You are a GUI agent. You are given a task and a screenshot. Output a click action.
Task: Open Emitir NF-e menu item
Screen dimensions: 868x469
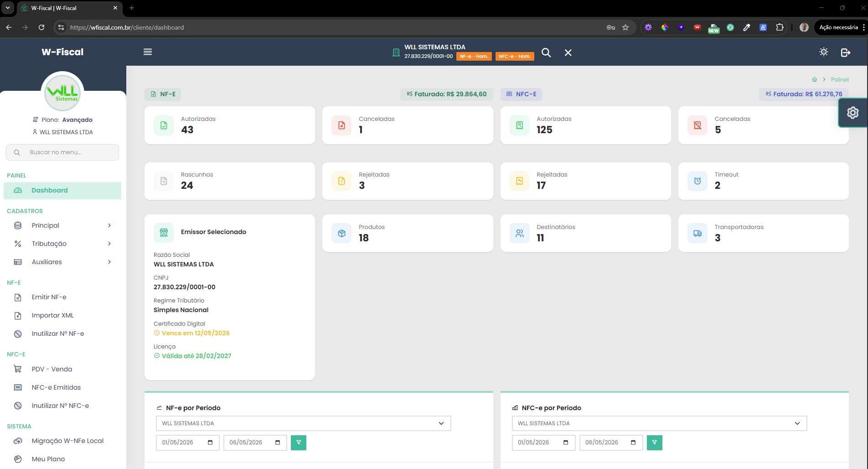pos(62,297)
